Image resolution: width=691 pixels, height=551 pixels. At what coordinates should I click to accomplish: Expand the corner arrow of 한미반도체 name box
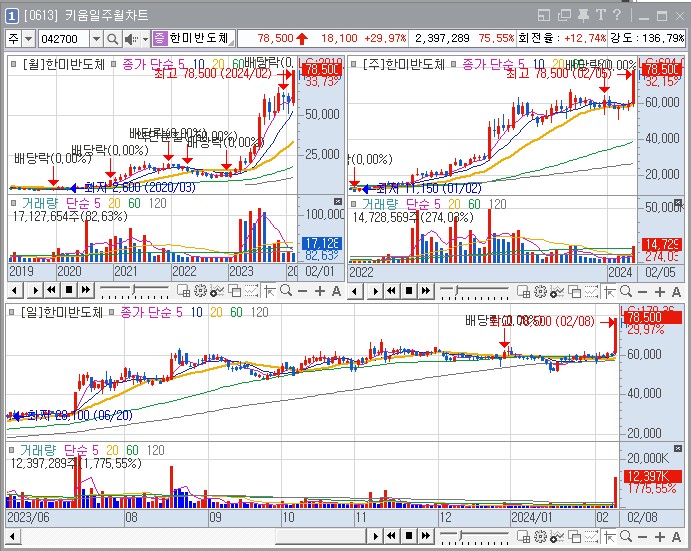click(x=231, y=43)
